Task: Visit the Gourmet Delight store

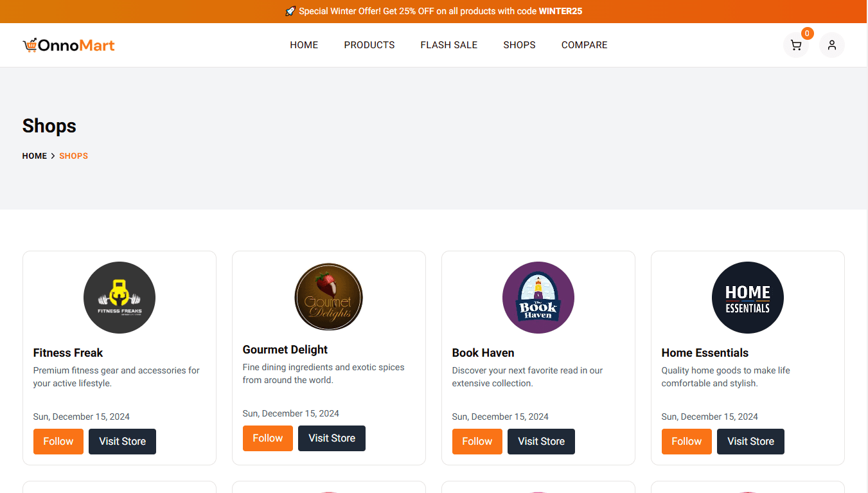Action: (x=332, y=438)
